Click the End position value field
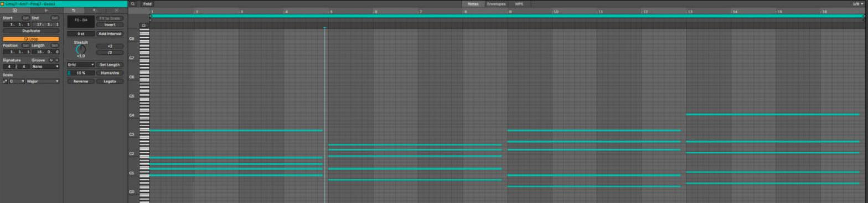Image resolution: width=868 pixels, height=203 pixels. pos(45,24)
